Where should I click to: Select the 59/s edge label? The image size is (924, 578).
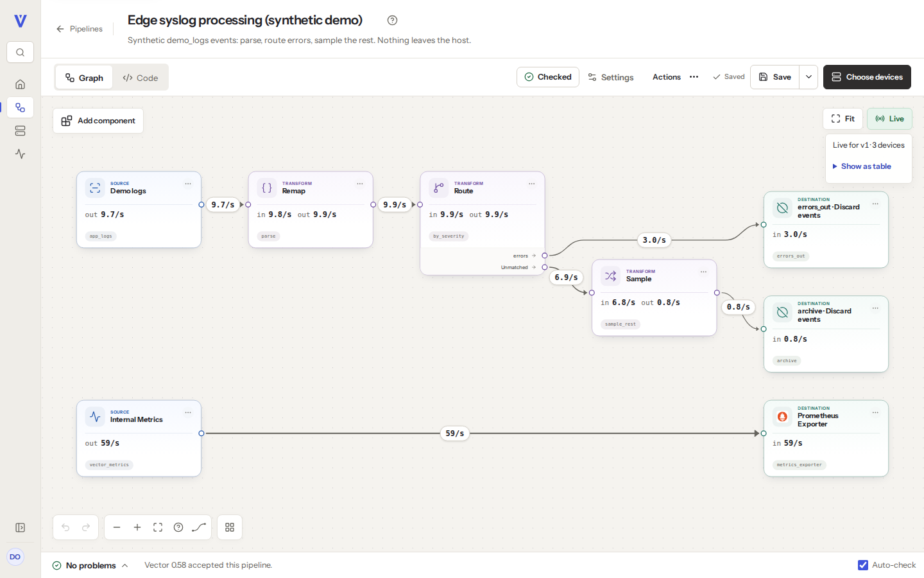point(455,433)
